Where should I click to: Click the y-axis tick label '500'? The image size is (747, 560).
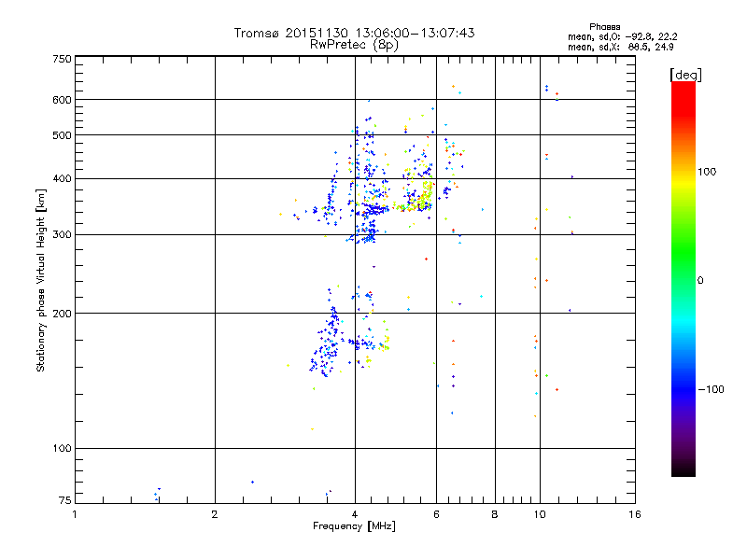pos(62,135)
